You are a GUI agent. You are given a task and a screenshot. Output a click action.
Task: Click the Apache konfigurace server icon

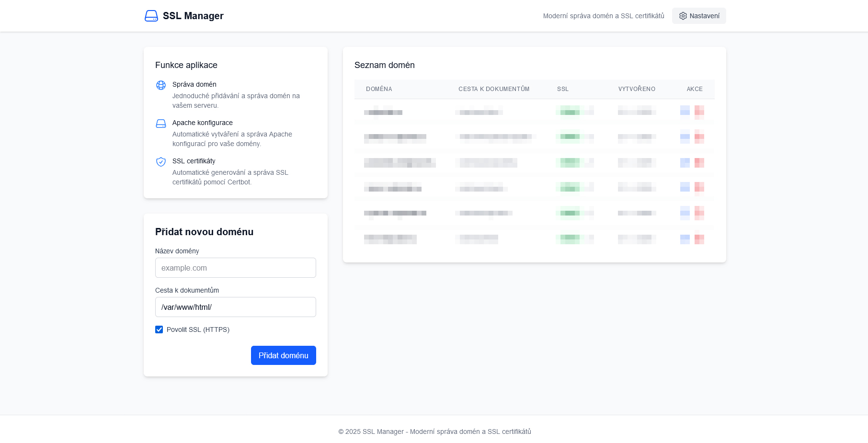point(161,124)
